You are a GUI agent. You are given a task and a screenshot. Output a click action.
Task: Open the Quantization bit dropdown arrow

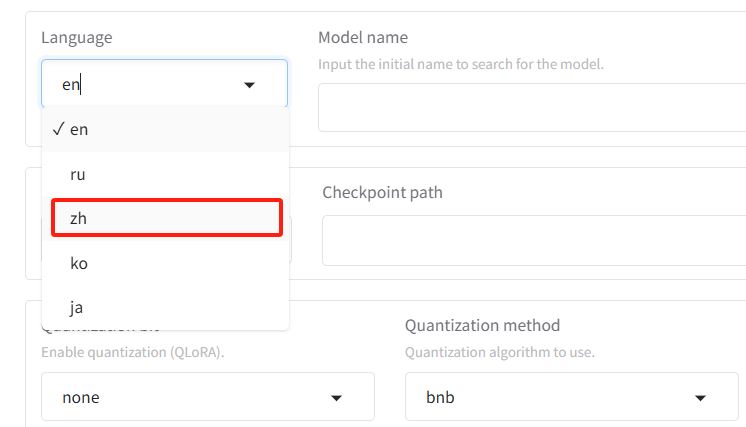tap(336, 398)
